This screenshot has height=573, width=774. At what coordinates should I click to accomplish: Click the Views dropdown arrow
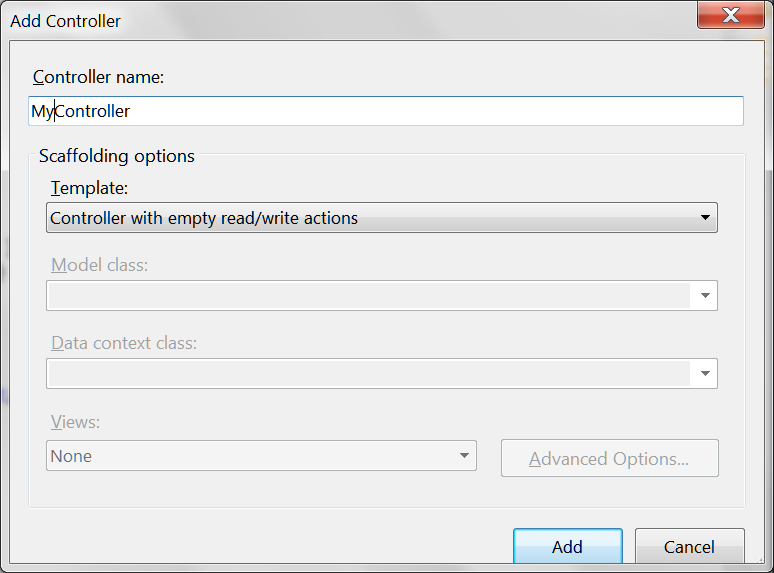pos(464,456)
